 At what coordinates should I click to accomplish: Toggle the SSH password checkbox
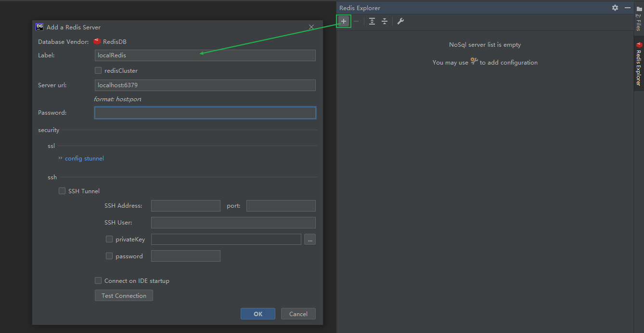point(109,256)
